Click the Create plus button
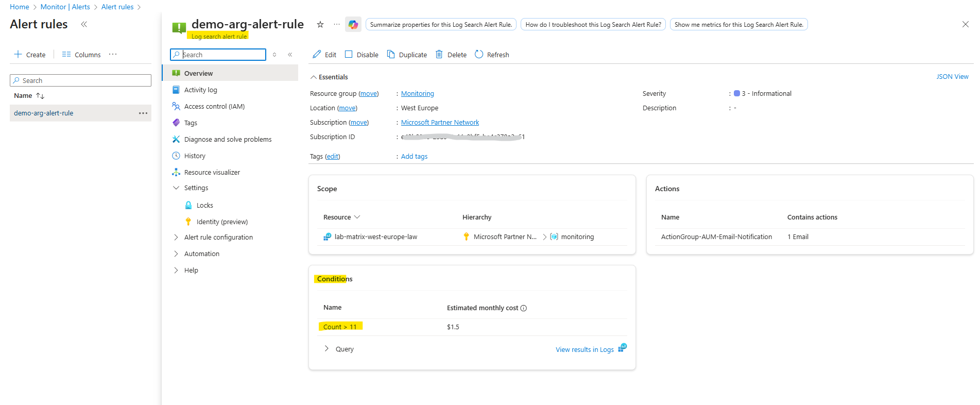Screen dimensions: 980x405 tap(30, 55)
